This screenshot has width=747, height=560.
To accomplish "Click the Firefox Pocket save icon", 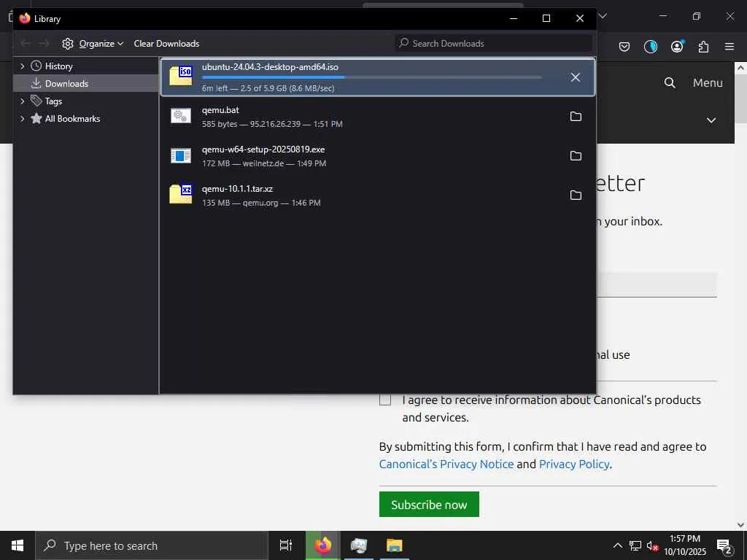I will pyautogui.click(x=624, y=46).
